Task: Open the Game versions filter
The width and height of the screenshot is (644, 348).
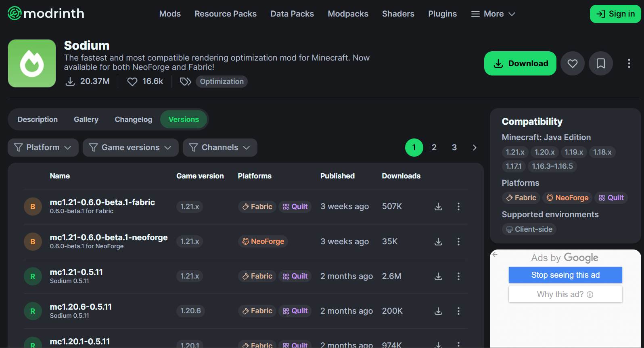Action: 130,147
